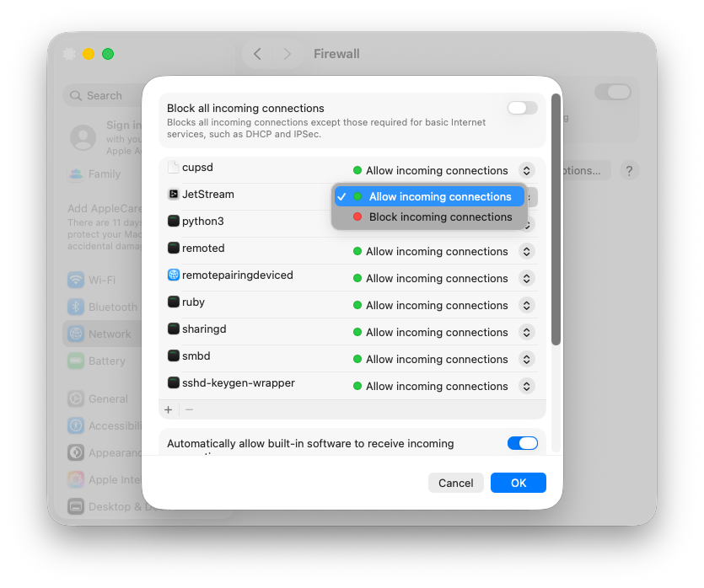
Task: Click the search magnifier icon
Action: point(76,95)
